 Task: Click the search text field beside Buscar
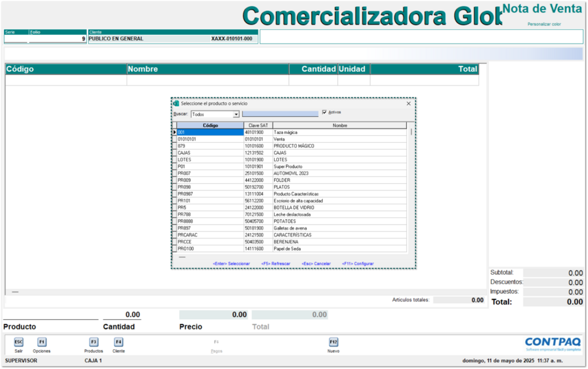(280, 115)
